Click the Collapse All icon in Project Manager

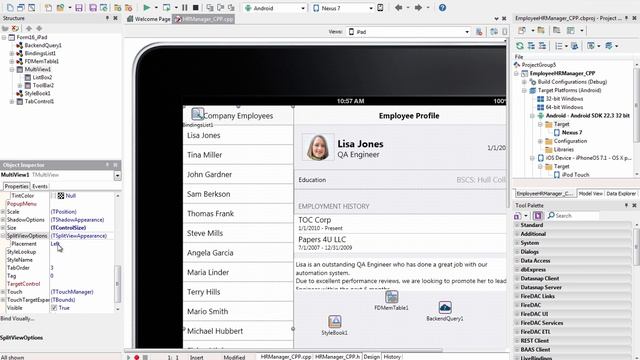click(542, 46)
